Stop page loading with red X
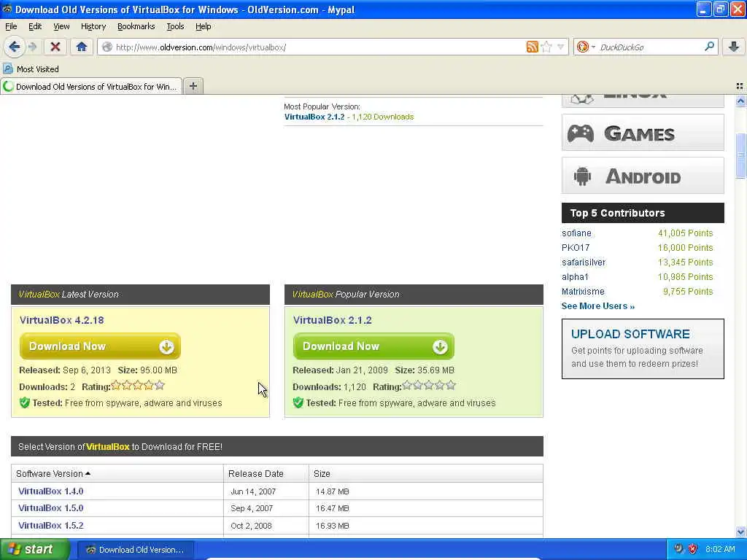 point(55,47)
